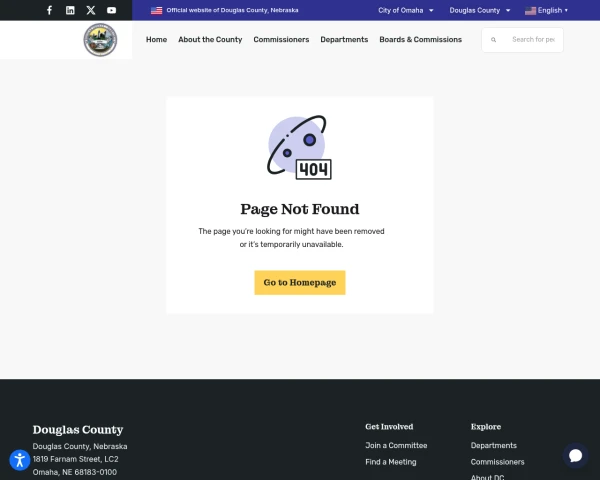600x480 pixels.
Task: Go to the Home menu item
Action: 157,39
